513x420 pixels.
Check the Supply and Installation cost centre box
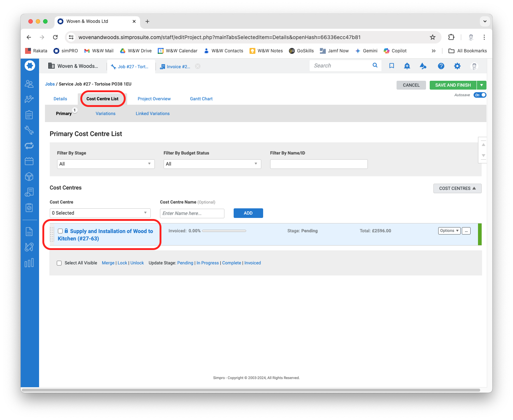pos(60,231)
